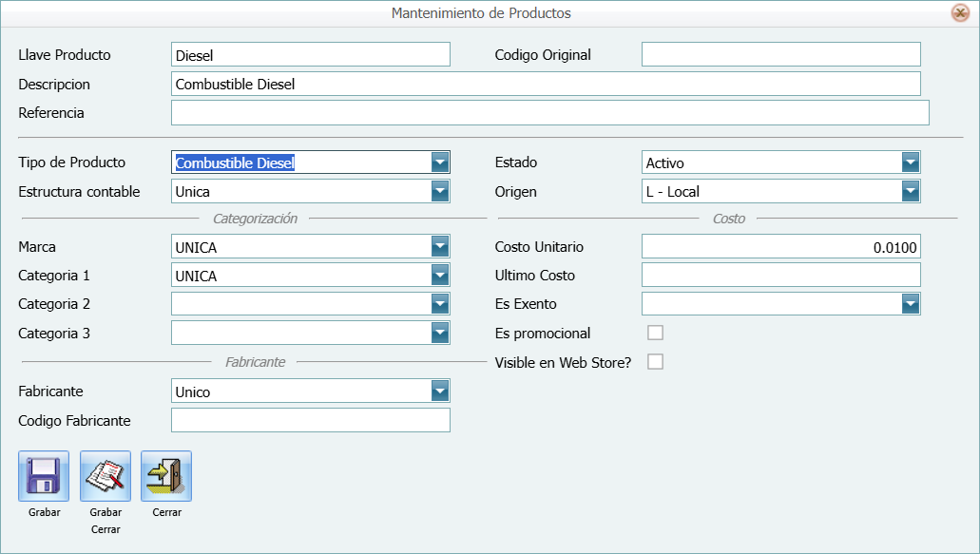The height and width of the screenshot is (554, 980).
Task: Expand the Estructura contable dropdown
Action: (x=439, y=192)
